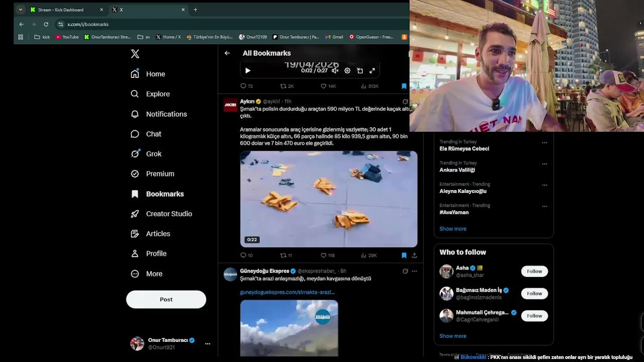
Task: Open trending topic Aleyna Kalaycıoğlu
Action: click(x=463, y=191)
